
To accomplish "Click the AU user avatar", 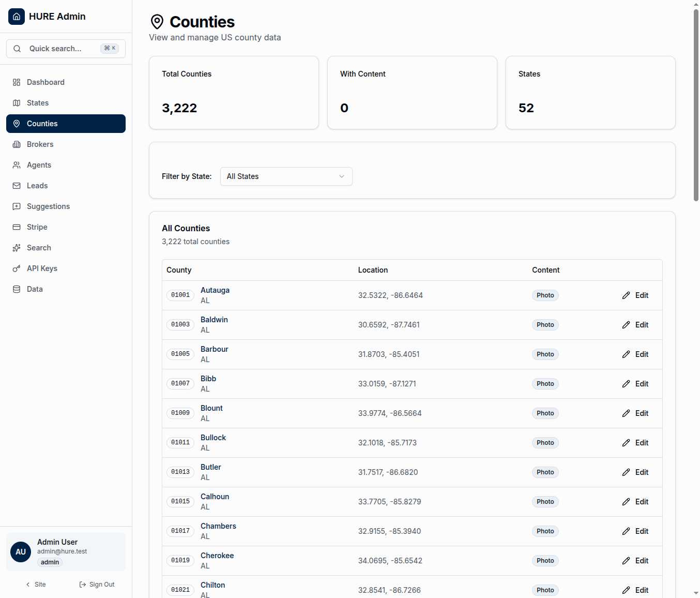I will pos(21,552).
